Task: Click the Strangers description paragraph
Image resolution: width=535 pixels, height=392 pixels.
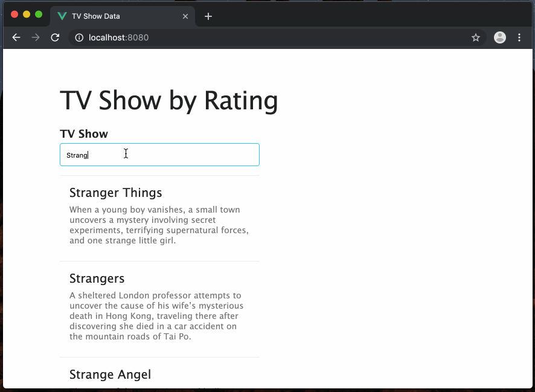Action: 156,316
